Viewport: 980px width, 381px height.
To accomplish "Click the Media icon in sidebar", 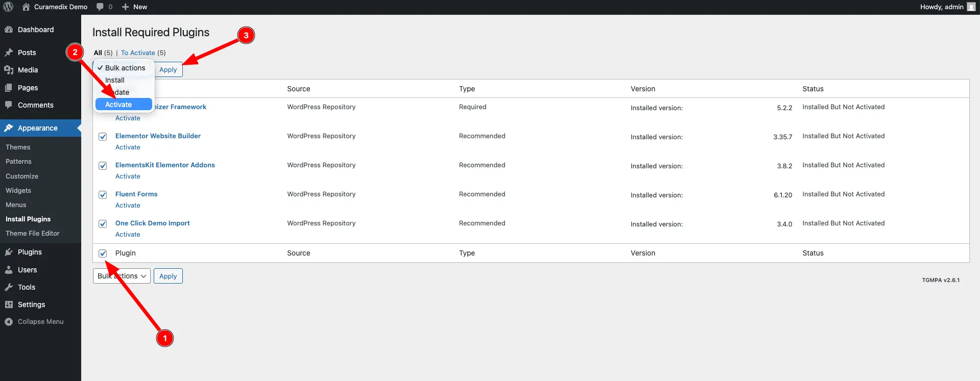I will (9, 70).
